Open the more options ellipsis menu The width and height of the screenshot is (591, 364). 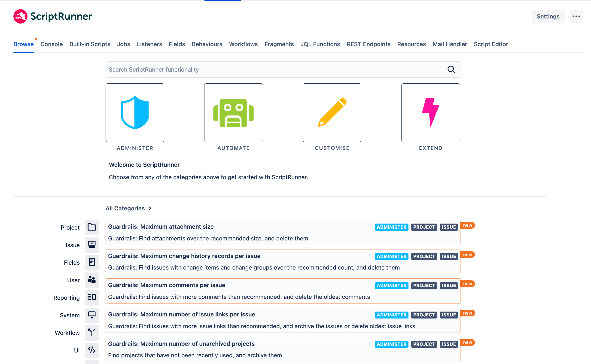pyautogui.click(x=576, y=16)
